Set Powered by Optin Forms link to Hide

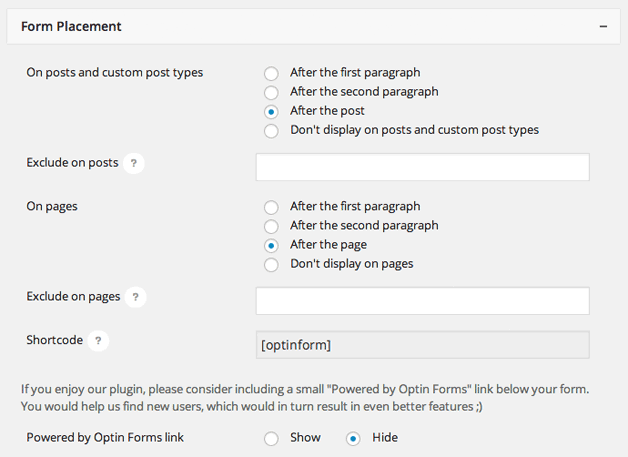tap(353, 439)
